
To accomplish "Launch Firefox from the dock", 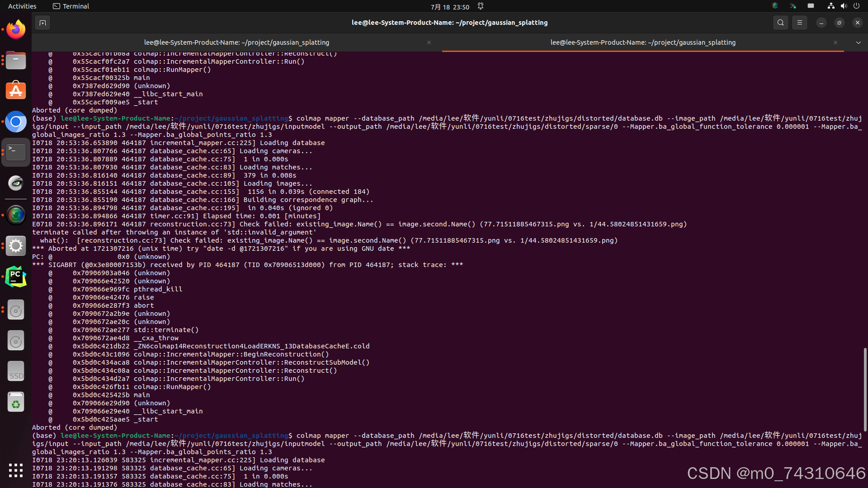I will pyautogui.click(x=16, y=30).
